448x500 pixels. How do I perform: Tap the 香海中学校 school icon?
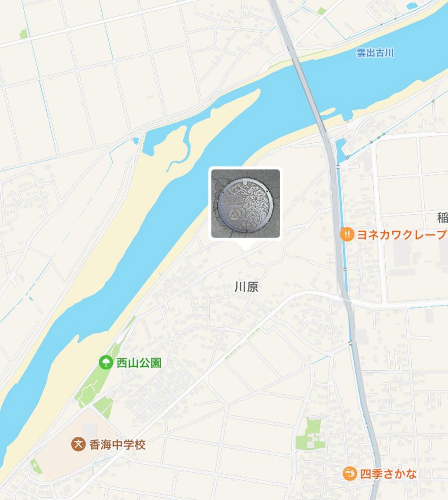point(78,444)
